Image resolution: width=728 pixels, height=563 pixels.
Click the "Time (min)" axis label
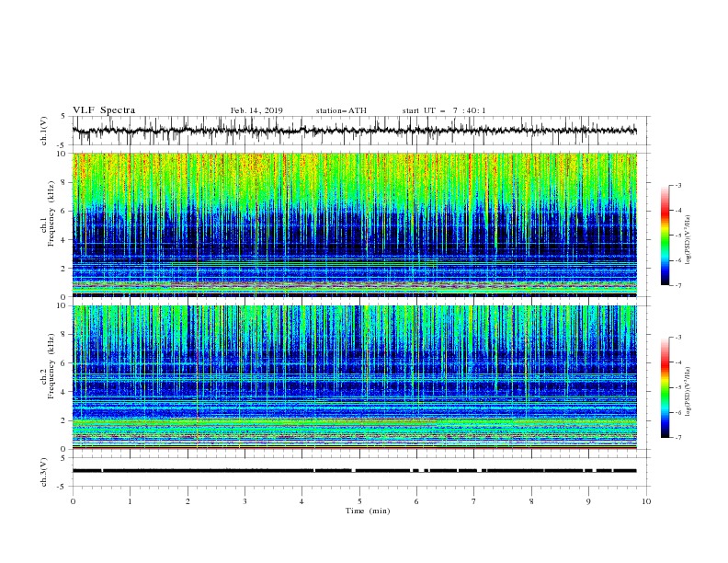click(x=368, y=511)
